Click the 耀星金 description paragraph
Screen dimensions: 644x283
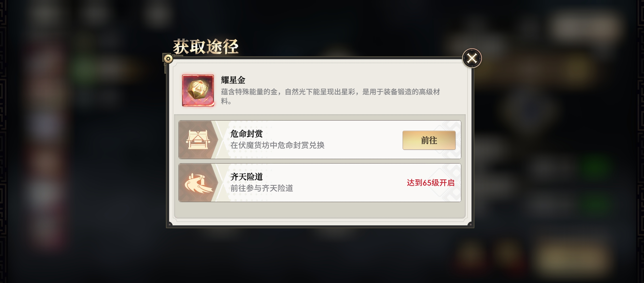330,96
